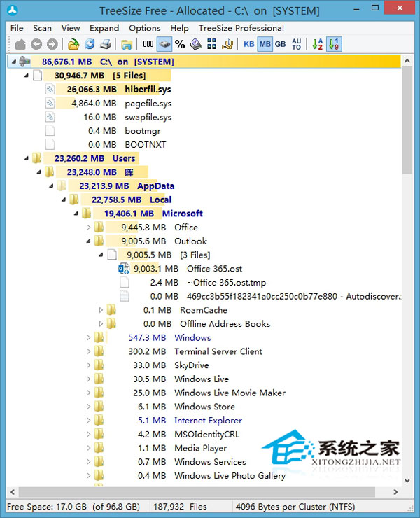Click the horizontal scrollbar right arrow
Image resolution: width=420 pixels, height=518 pixels.
coord(395,492)
